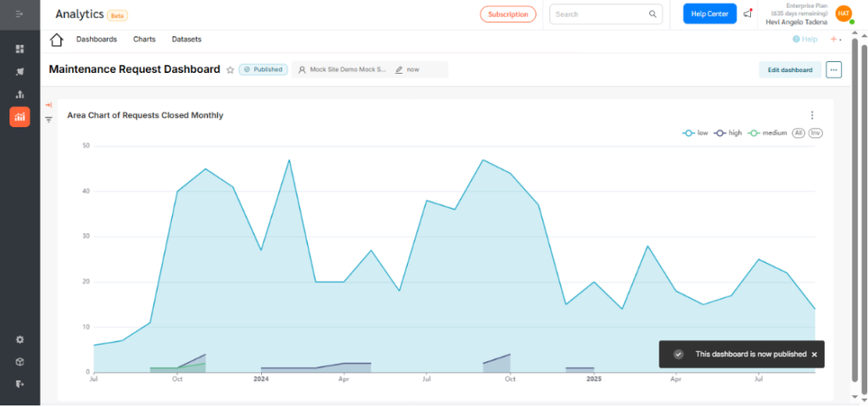Viewport: 868px width, 407px height.
Task: Star the Maintenance Request Dashboard as favorite
Action: 230,70
